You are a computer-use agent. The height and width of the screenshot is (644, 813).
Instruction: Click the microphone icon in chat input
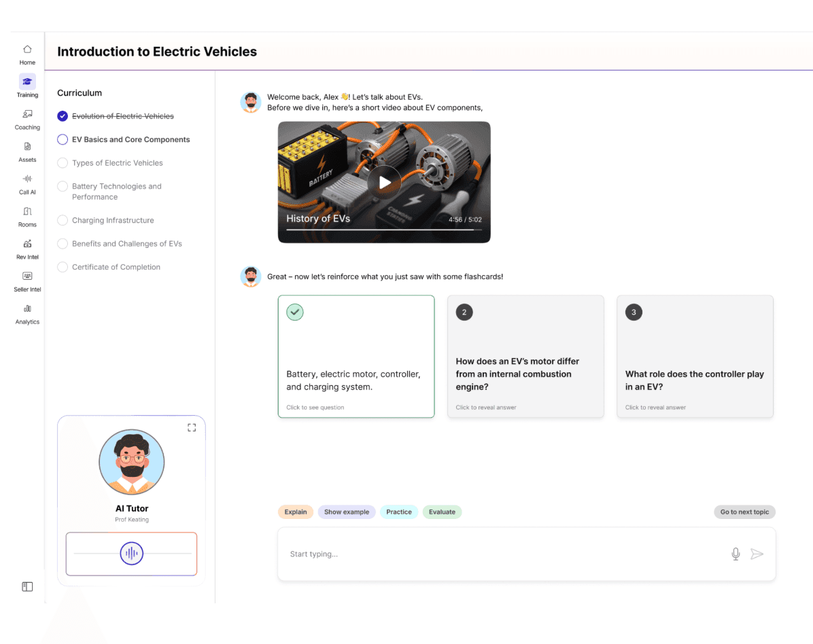(736, 554)
